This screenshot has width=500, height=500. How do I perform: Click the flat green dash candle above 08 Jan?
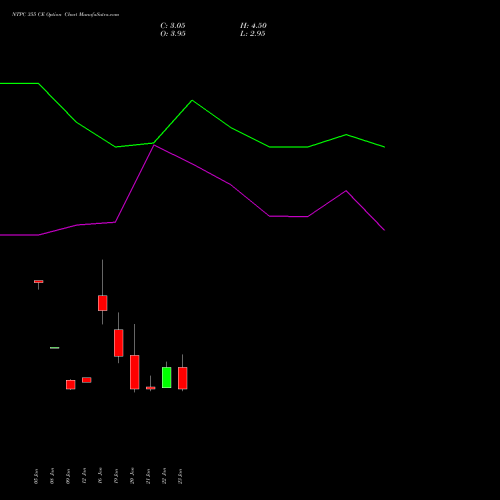(55, 348)
